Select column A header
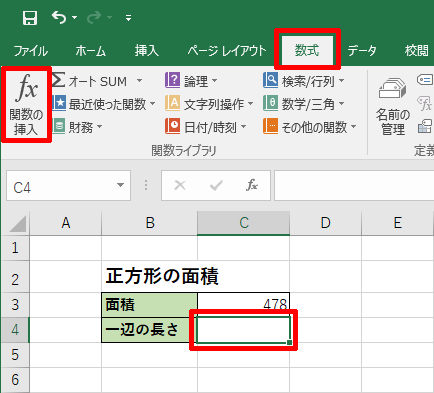434x393 pixels. 66,223
